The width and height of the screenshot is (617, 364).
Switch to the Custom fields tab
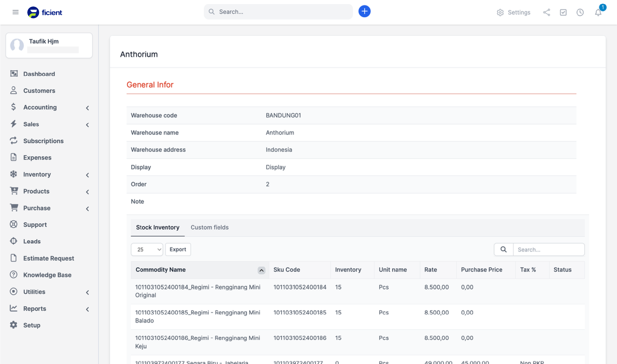click(209, 227)
